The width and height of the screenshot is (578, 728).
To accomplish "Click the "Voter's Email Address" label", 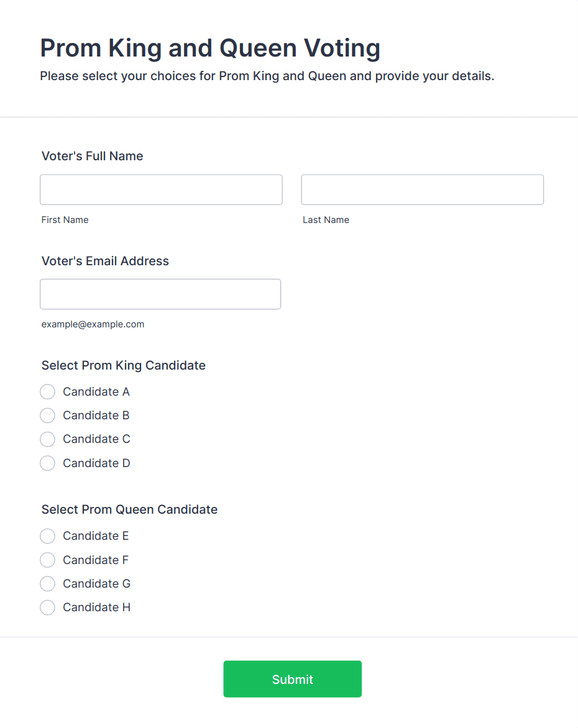I will 105,261.
